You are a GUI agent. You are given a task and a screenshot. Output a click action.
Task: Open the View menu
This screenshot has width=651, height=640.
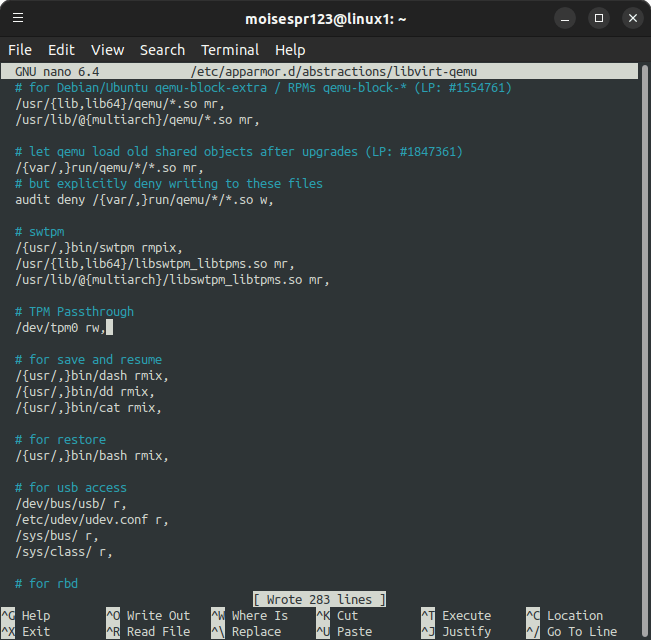[107, 50]
